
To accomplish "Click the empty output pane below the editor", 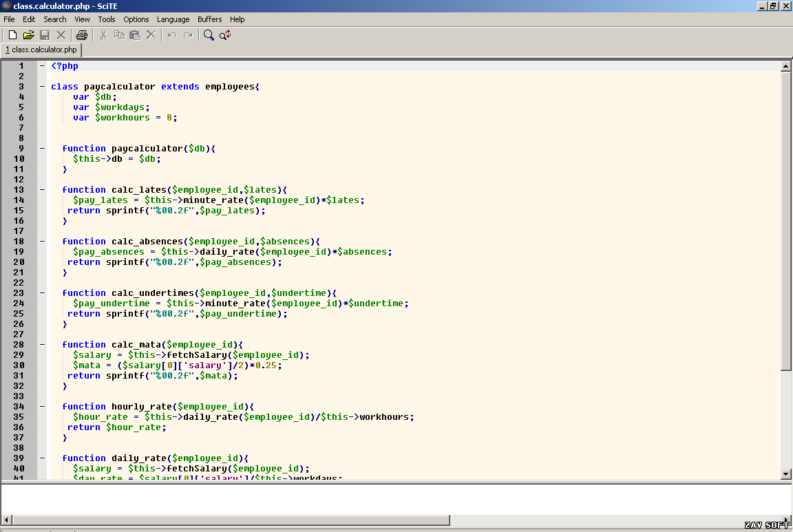I will pos(394,499).
